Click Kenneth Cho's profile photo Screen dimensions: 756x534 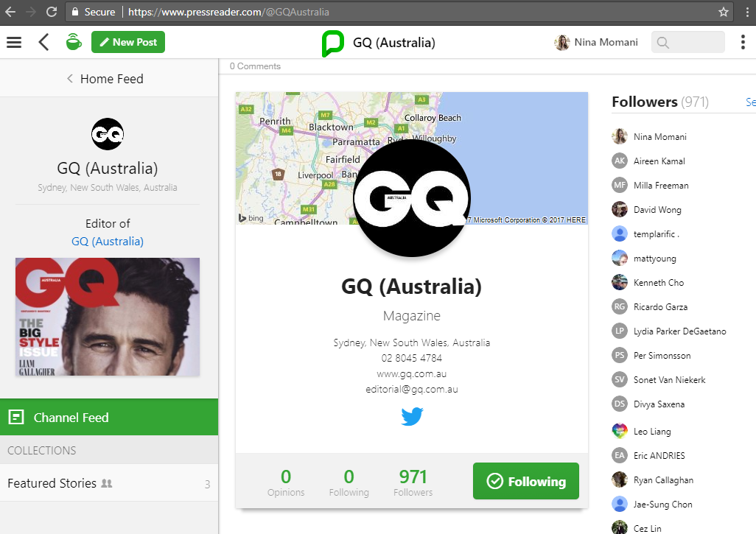click(x=620, y=282)
